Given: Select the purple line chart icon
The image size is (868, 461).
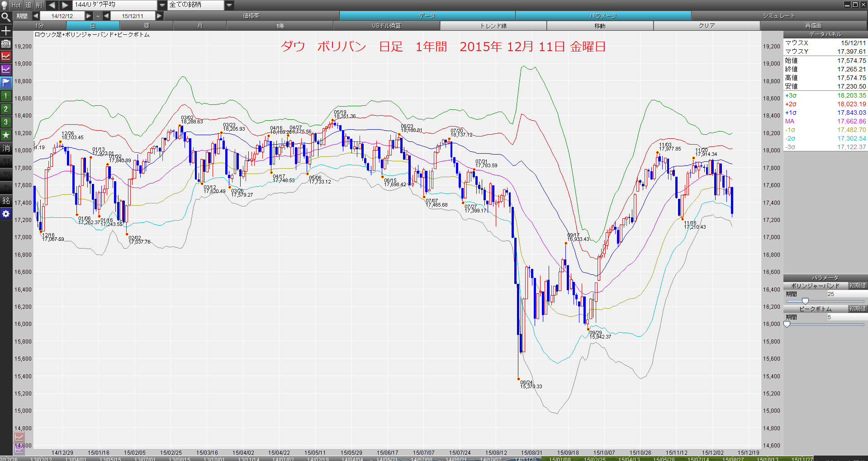Looking at the screenshot, I should pyautogui.click(x=6, y=70).
